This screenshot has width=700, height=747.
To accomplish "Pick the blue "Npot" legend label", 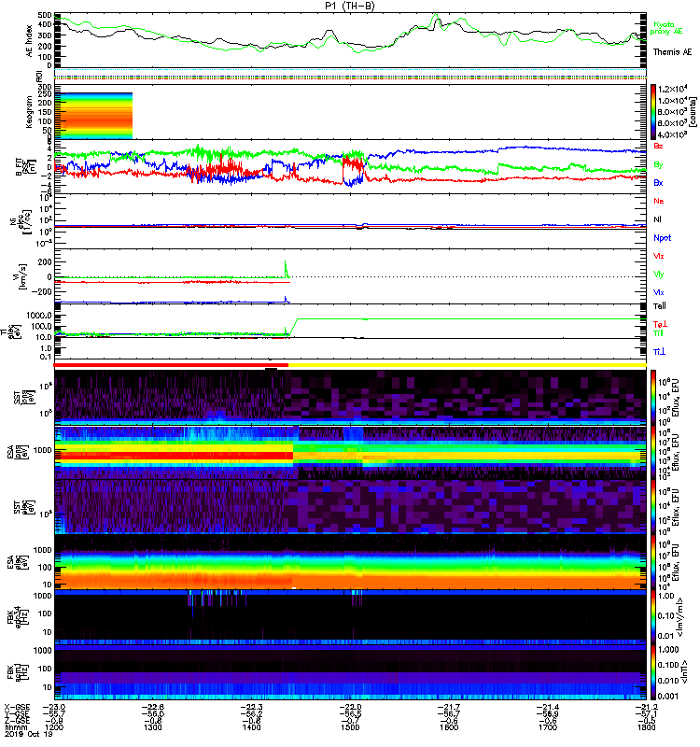I will tap(663, 238).
